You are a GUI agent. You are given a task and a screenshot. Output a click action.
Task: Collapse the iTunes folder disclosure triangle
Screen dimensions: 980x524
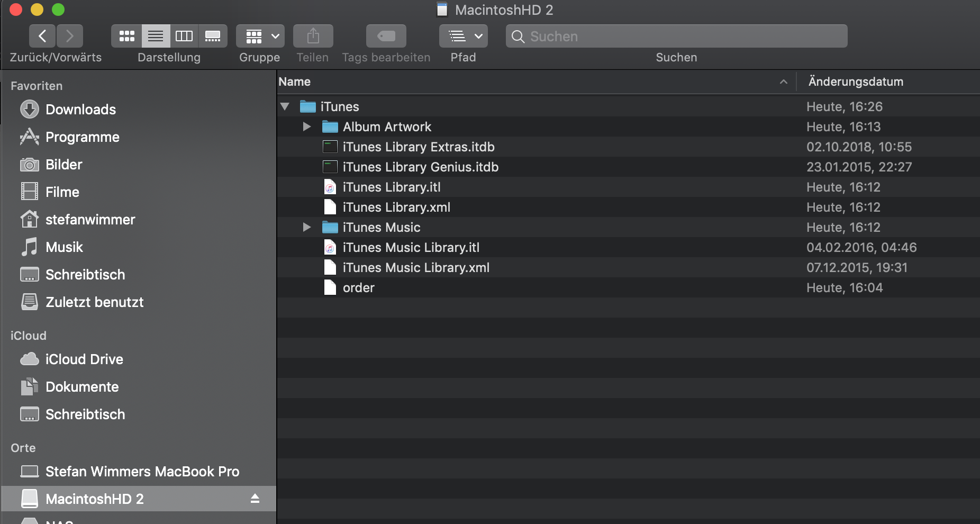click(285, 106)
